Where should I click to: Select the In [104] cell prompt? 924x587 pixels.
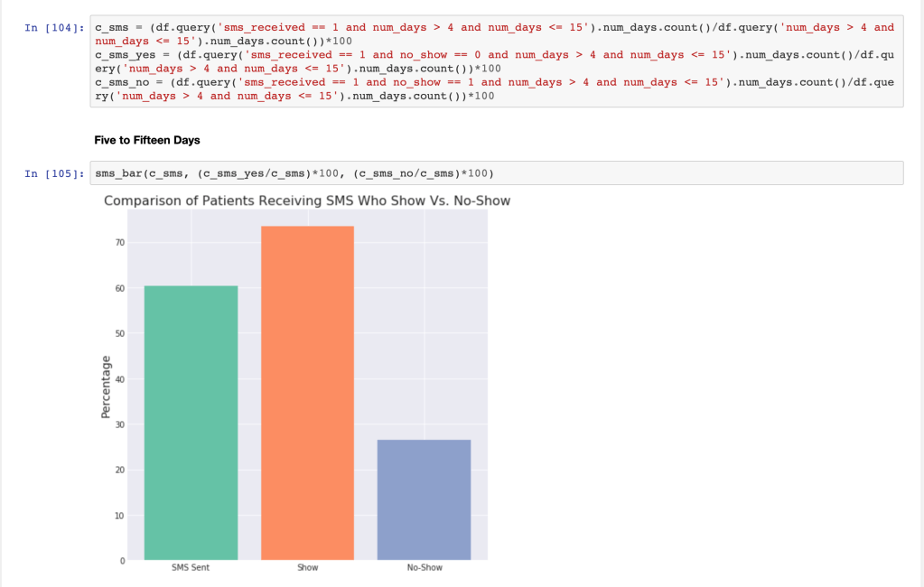[55, 28]
